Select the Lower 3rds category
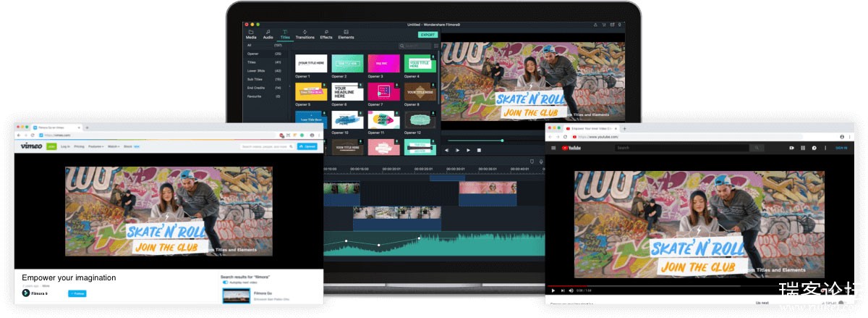Viewport: 868px width, 318px height. pos(255,70)
